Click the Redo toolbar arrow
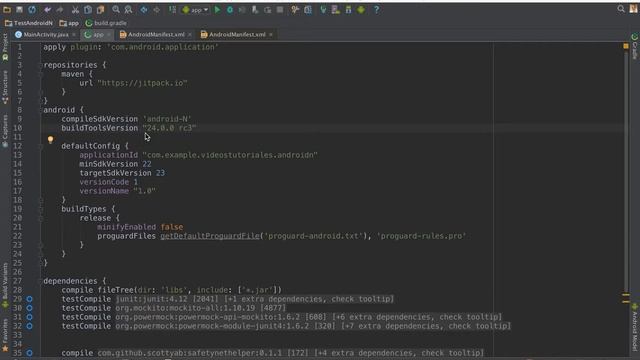 60,9
